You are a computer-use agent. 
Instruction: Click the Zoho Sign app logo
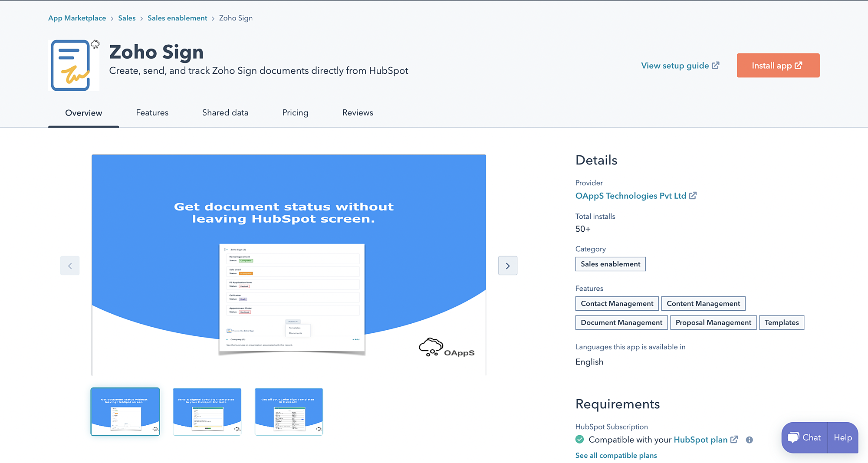coord(74,66)
